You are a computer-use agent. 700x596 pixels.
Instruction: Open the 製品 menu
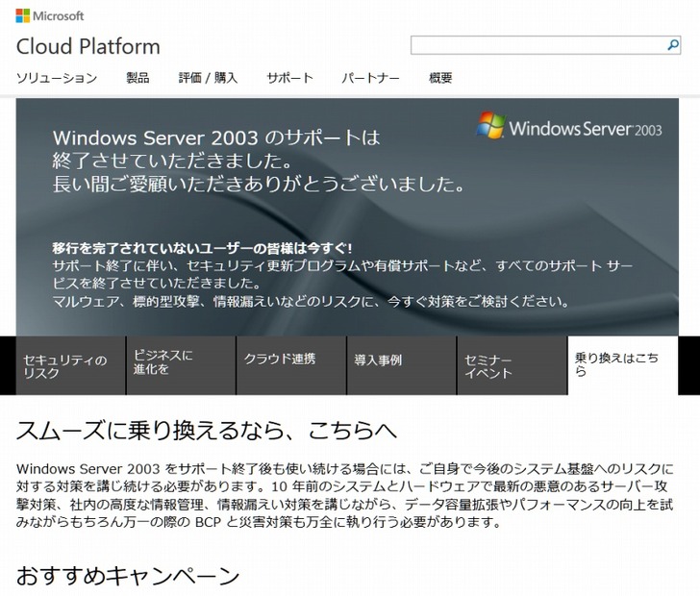[x=137, y=78]
